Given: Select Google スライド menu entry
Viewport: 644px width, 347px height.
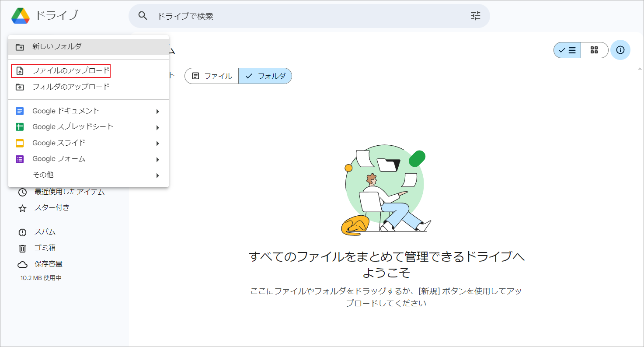Looking at the screenshot, I should (x=88, y=143).
